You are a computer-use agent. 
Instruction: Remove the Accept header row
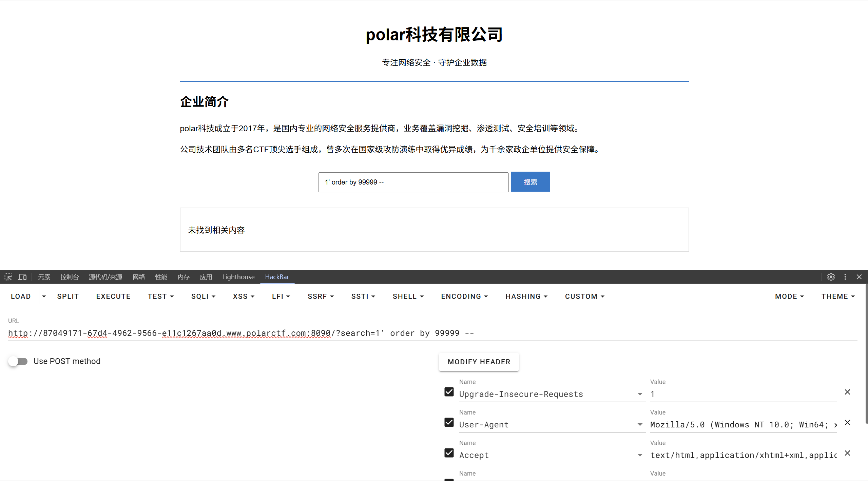tap(847, 453)
